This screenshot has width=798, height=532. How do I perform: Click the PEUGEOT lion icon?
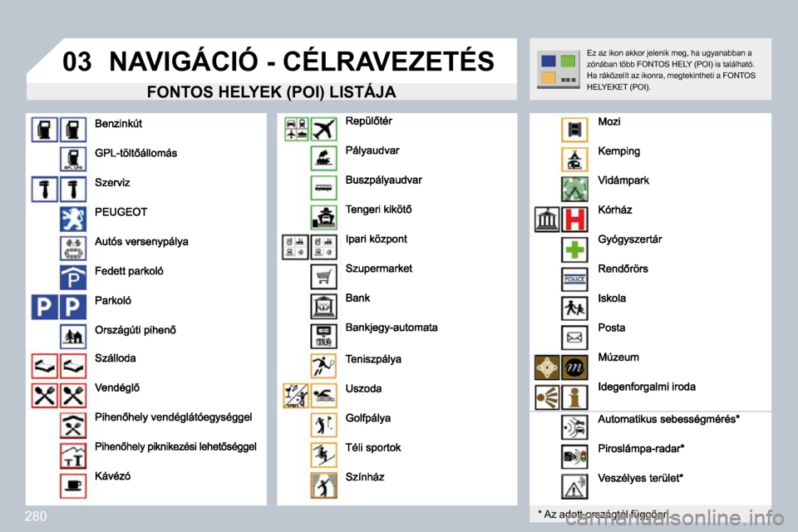[x=73, y=219]
